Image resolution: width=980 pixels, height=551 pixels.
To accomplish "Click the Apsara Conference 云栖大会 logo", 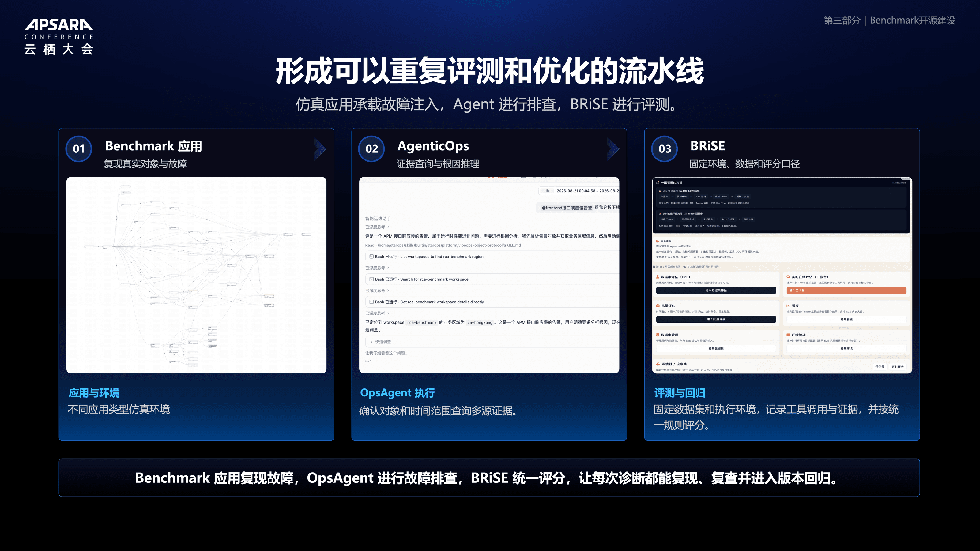I will [x=59, y=37].
